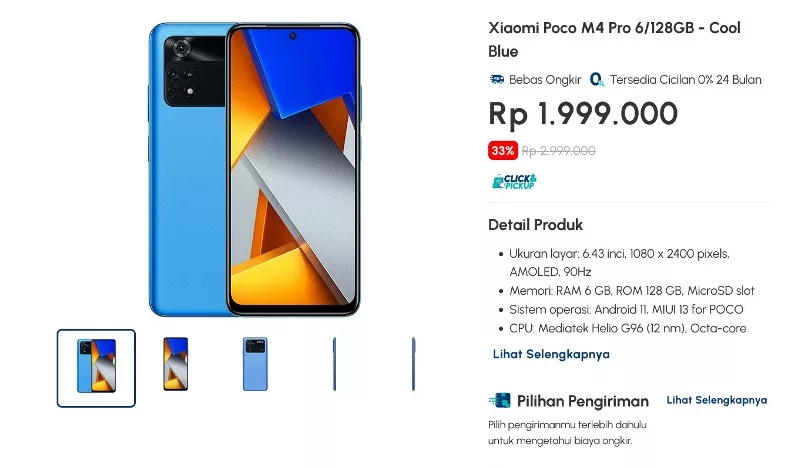Click the Click & Pickup badge icon

click(514, 182)
